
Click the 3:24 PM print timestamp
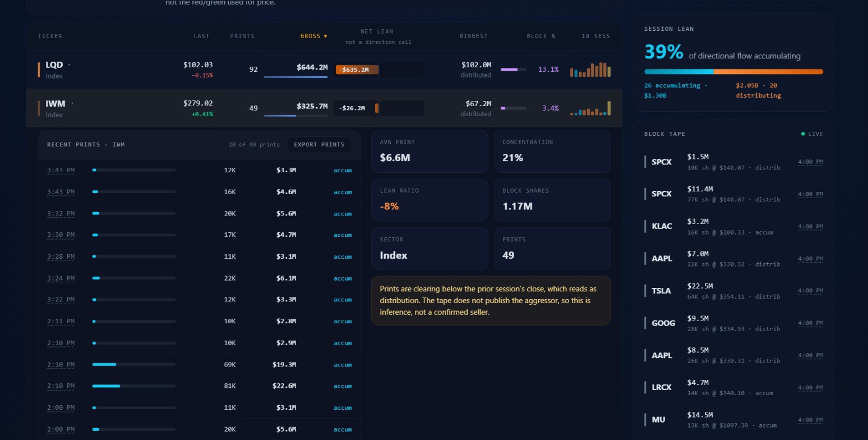[x=61, y=278]
